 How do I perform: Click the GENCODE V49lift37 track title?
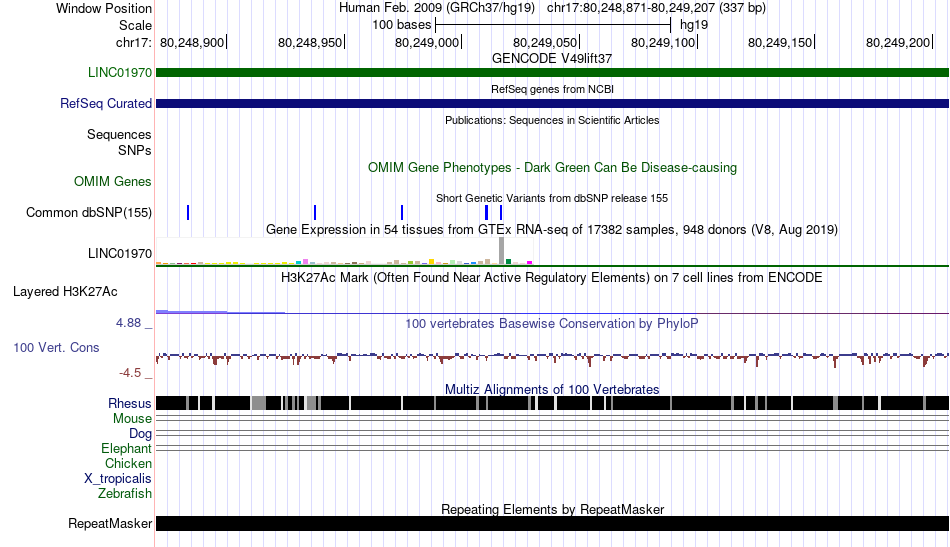[552, 59]
